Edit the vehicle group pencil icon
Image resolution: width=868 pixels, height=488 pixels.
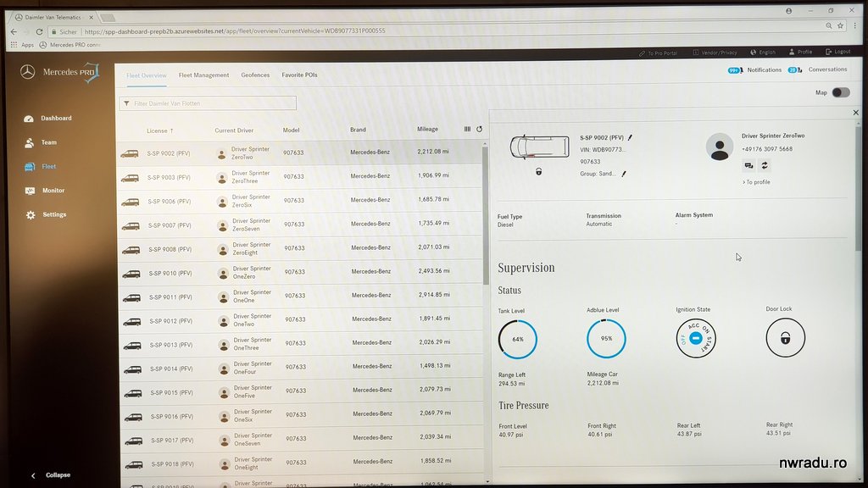click(624, 174)
